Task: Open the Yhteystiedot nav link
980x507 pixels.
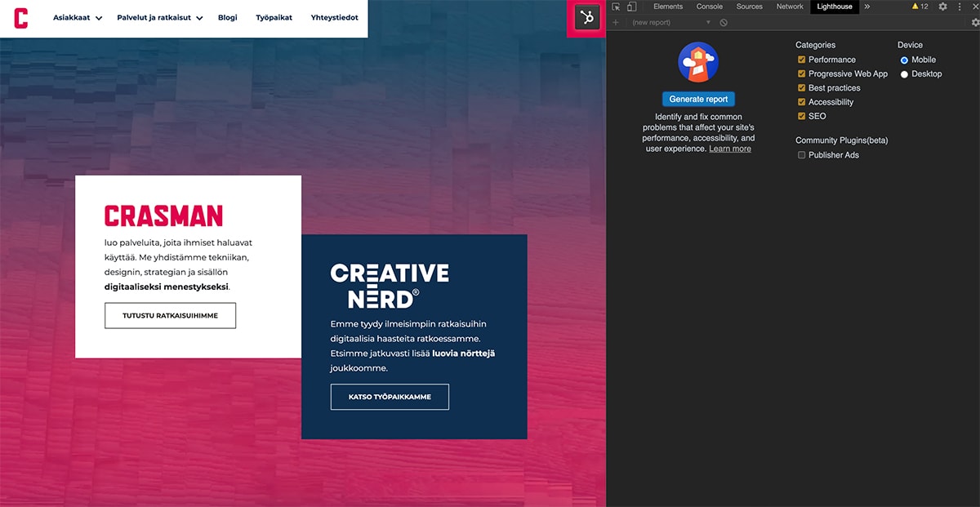Action: point(334,17)
